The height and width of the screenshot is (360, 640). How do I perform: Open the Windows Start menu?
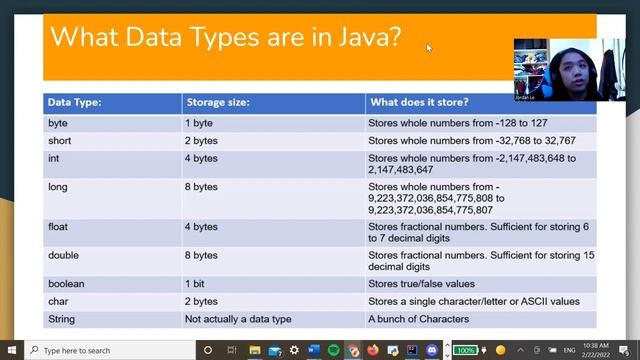pyautogui.click(x=12, y=350)
